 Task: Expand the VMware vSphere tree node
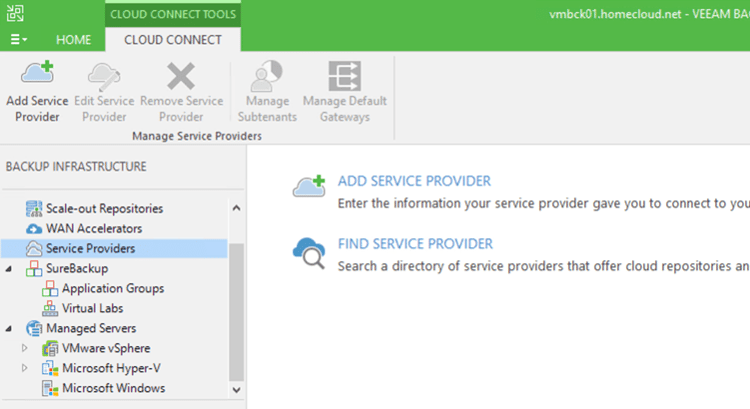[x=26, y=348]
